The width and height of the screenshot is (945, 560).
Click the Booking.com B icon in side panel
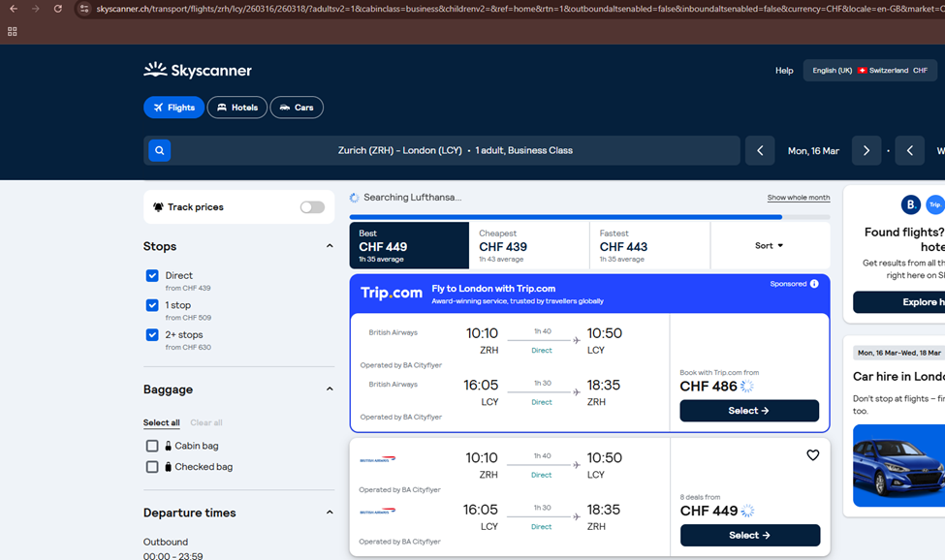click(911, 204)
